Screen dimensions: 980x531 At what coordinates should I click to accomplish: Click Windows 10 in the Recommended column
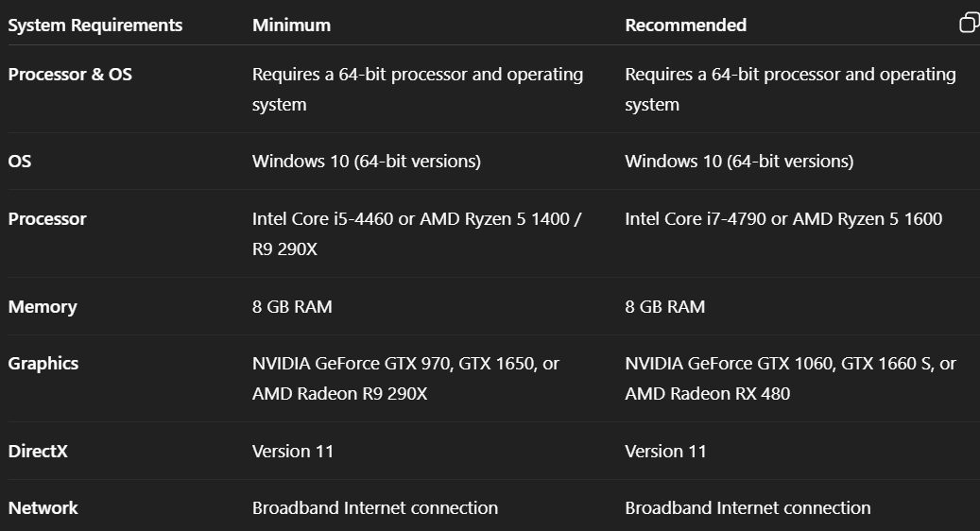pos(739,162)
